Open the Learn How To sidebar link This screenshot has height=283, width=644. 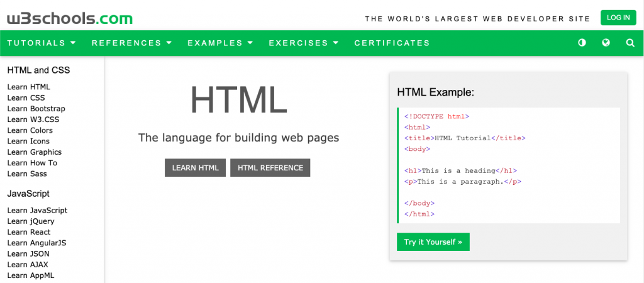pos(33,163)
